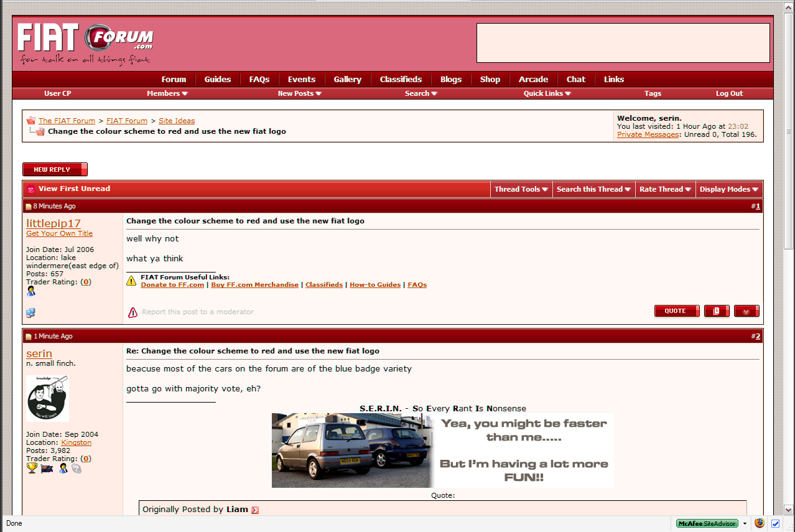Click the Donate to FF.com link
This screenshot has width=795, height=532.
tap(172, 284)
